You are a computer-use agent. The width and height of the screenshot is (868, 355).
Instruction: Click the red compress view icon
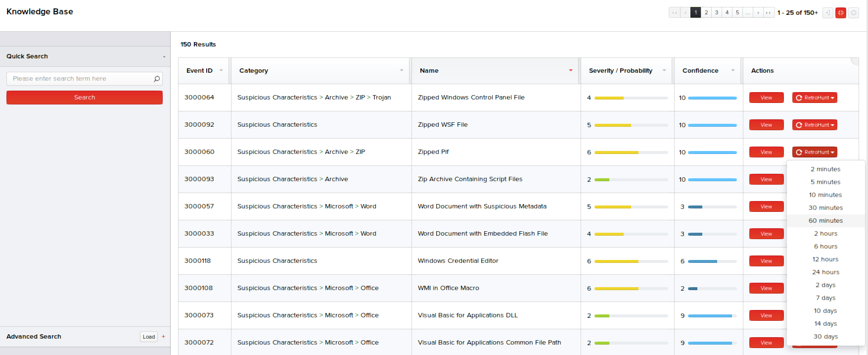click(x=840, y=13)
